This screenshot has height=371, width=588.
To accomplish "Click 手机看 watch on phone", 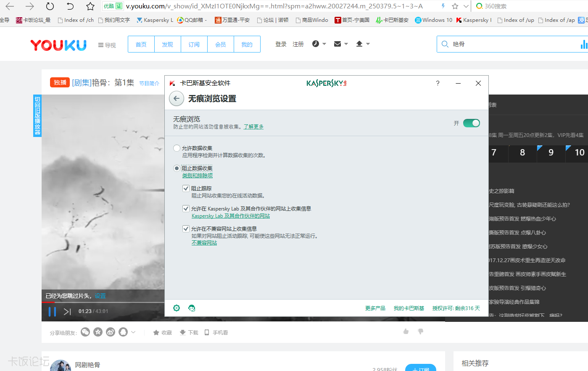I will 216,332.
